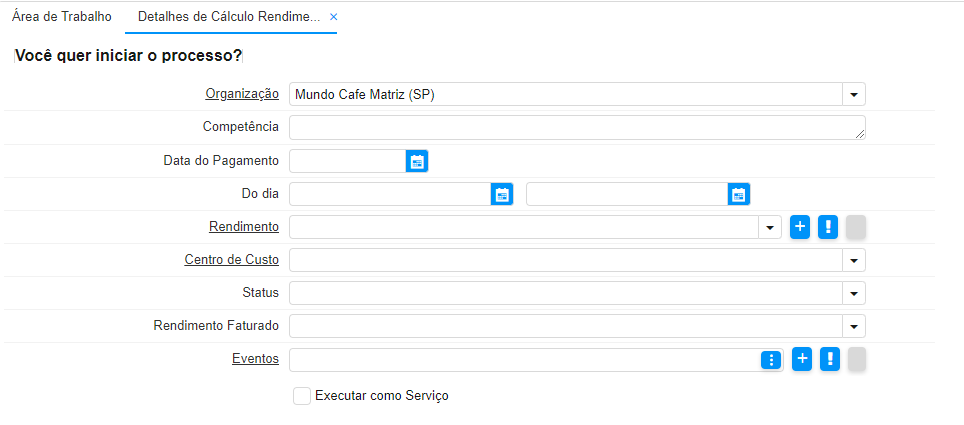Click the Competência resize handle corner
The height and width of the screenshot is (425, 964).
pyautogui.click(x=860, y=135)
